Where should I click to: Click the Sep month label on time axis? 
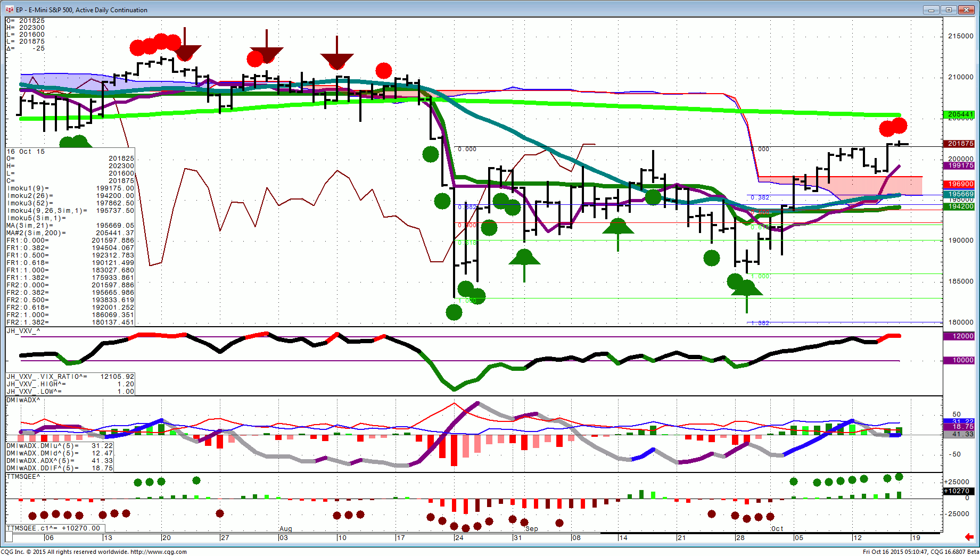(x=532, y=529)
